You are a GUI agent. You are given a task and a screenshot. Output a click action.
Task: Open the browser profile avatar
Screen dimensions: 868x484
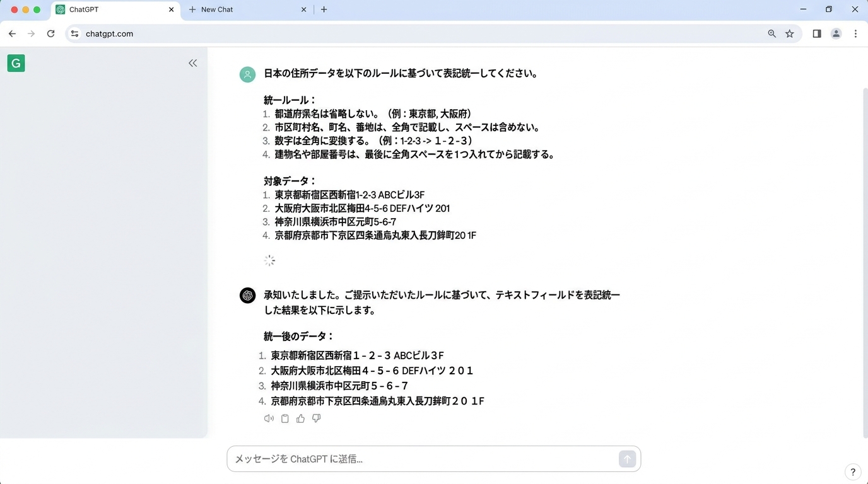pos(836,34)
